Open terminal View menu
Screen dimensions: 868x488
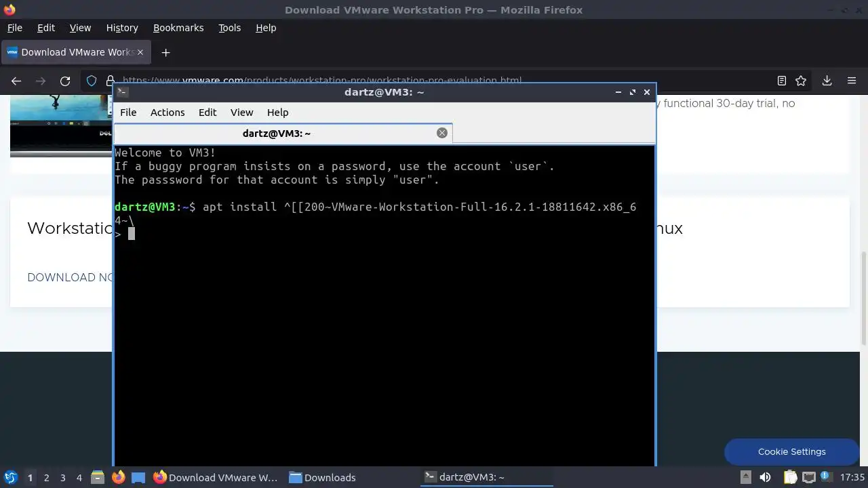[241, 113]
